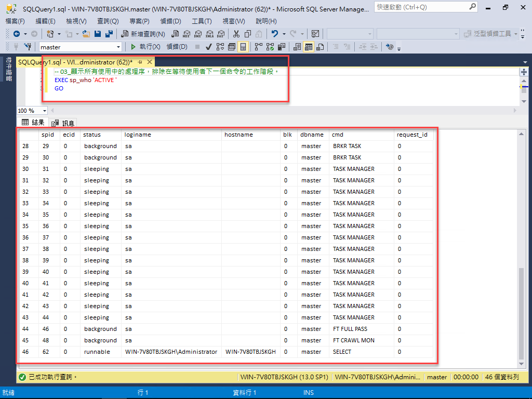The height and width of the screenshot is (399, 532).
Task: Select the FT FULL PASS cmd cell
Action: click(x=362, y=329)
